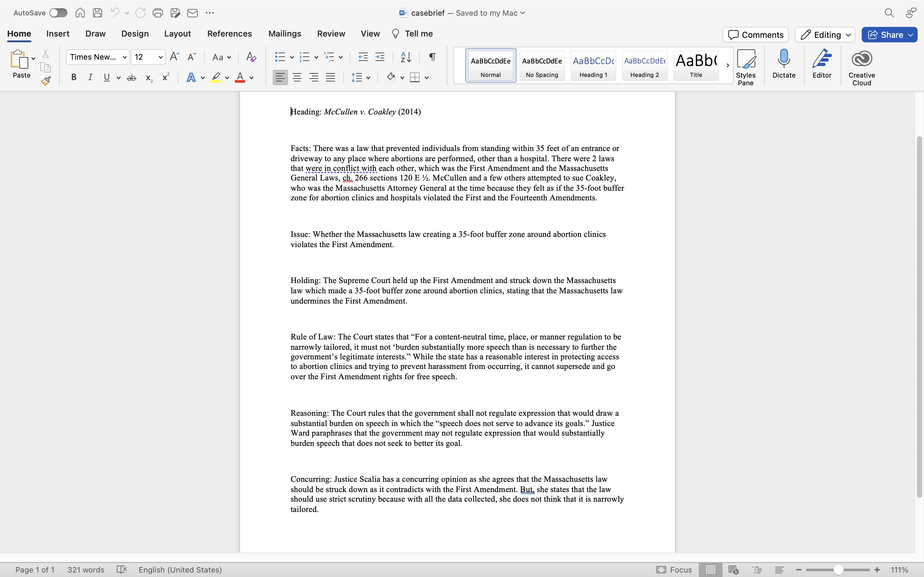Screen dimensions: 924x577
Task: Toggle AutoSave off
Action: coord(58,13)
